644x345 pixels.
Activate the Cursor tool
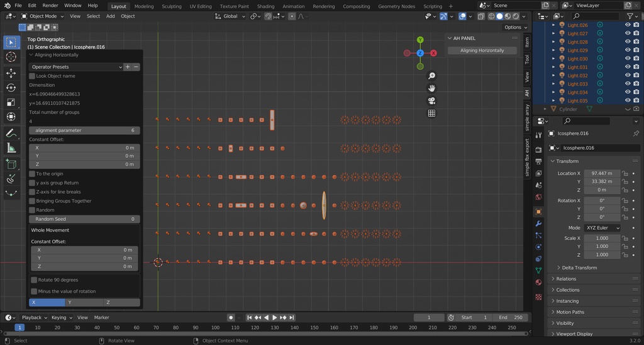[x=11, y=57]
